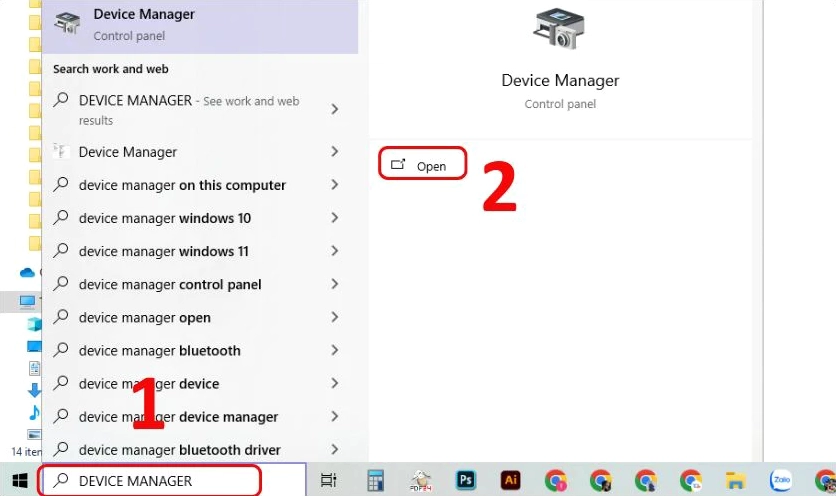Click the Device Manager title in preview pane
This screenshot has width=836, height=496.
coord(560,80)
